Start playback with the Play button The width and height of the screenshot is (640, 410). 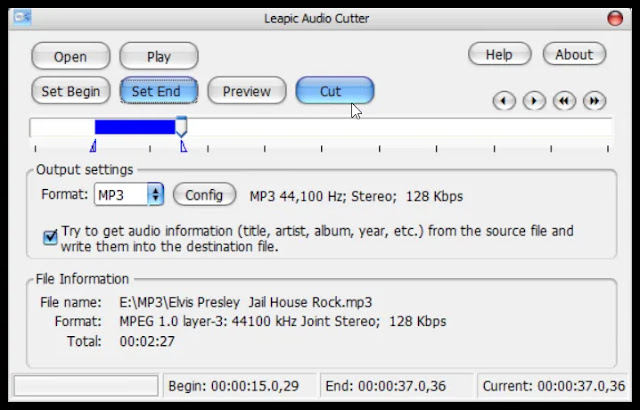[159, 56]
